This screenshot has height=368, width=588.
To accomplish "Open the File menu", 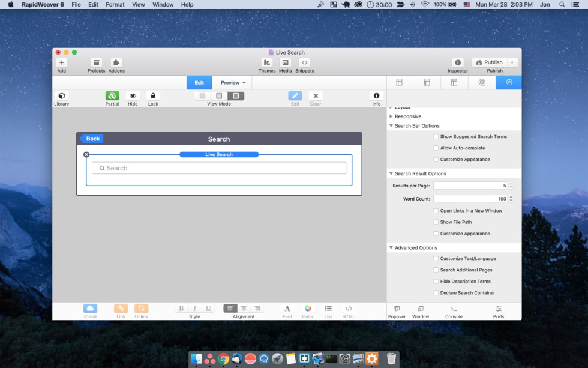I will (x=76, y=4).
